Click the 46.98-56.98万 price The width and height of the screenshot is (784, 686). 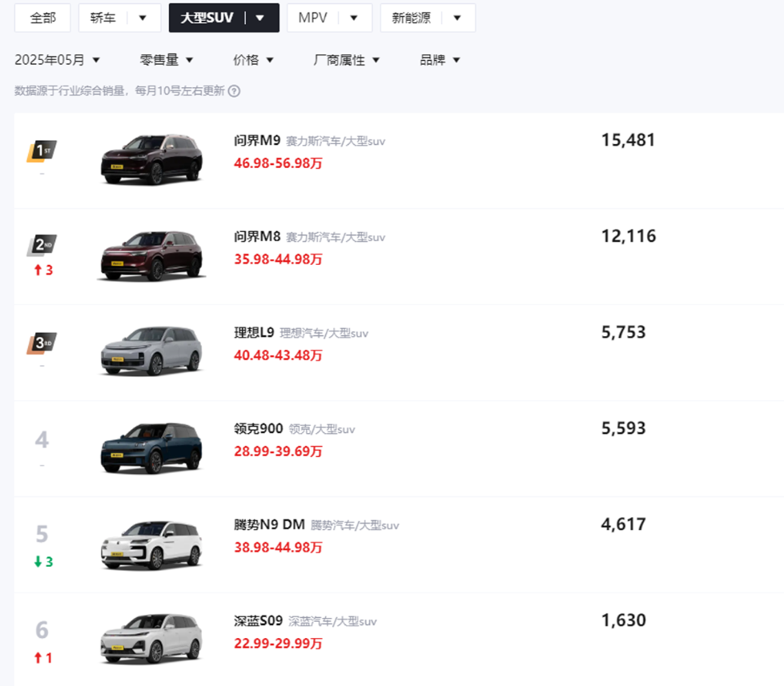(278, 163)
